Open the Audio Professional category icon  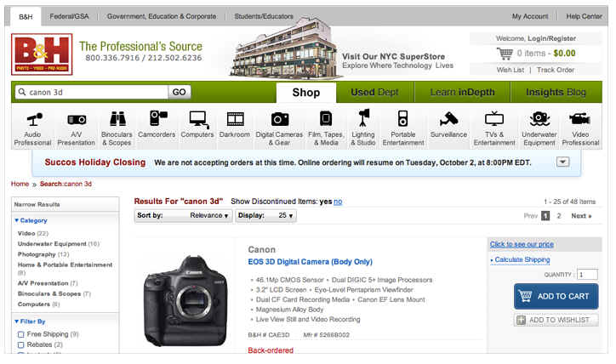34,118
